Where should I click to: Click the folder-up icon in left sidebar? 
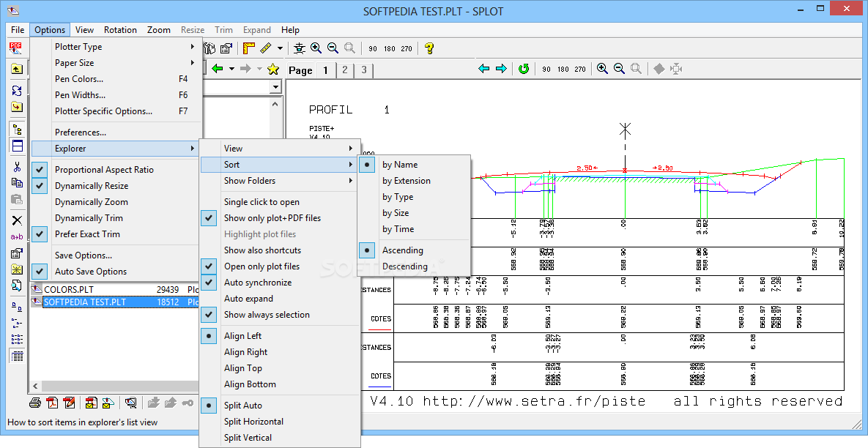pyautogui.click(x=17, y=69)
